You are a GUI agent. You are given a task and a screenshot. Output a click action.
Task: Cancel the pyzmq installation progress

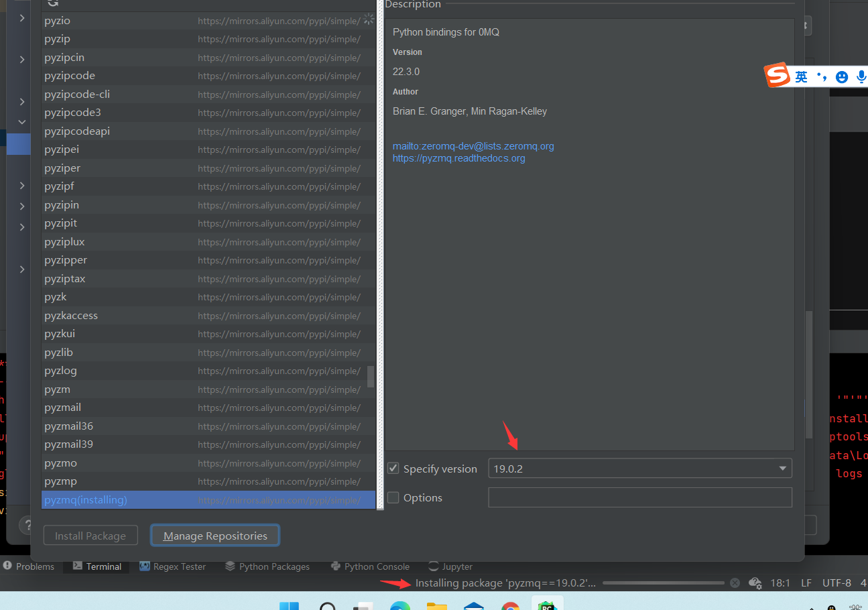point(735,583)
